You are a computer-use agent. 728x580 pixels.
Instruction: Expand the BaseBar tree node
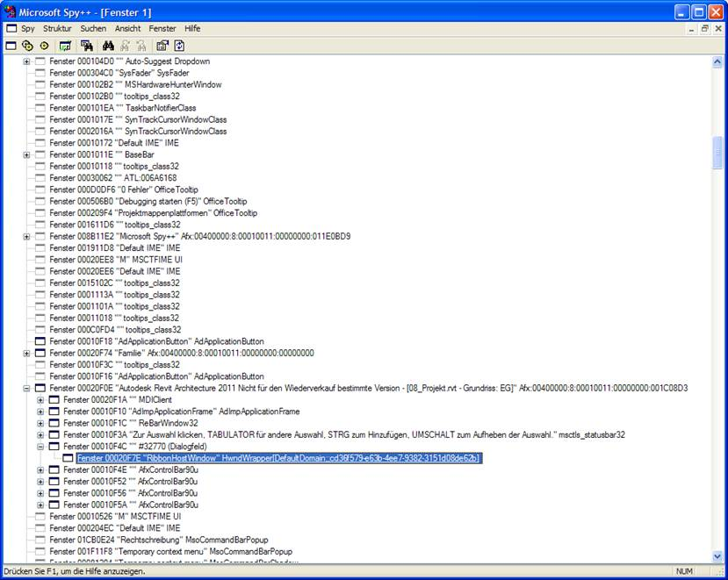pyautogui.click(x=27, y=154)
